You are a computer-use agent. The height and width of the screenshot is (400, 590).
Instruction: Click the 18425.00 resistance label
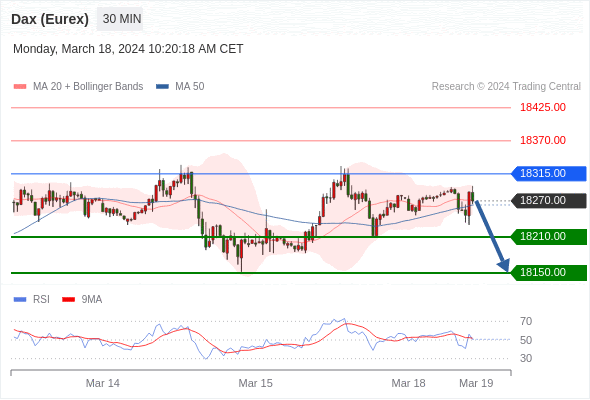click(543, 108)
